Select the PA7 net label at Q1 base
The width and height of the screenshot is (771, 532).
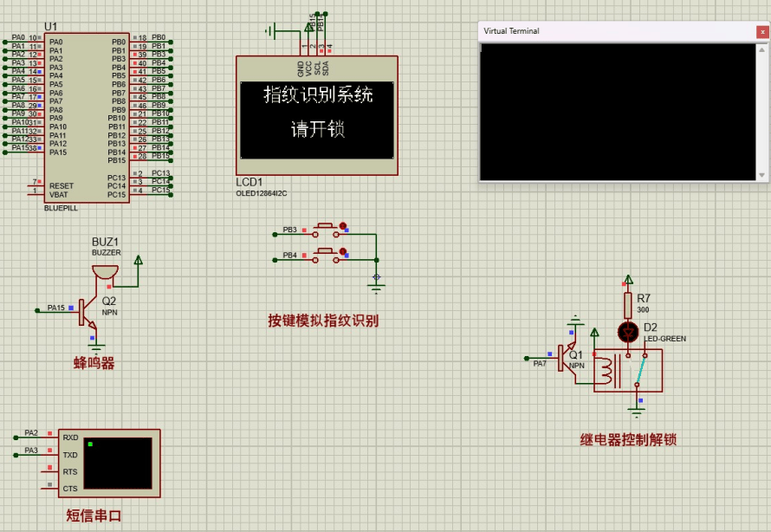541,364
